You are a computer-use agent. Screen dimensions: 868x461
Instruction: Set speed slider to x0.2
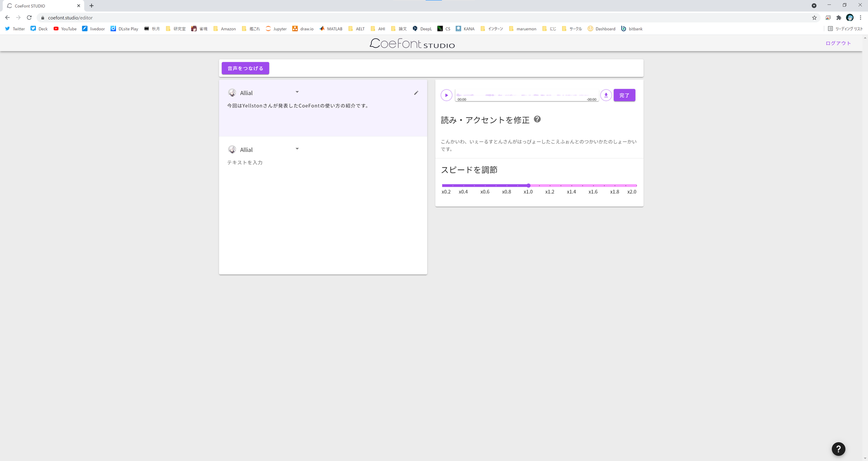tap(443, 185)
